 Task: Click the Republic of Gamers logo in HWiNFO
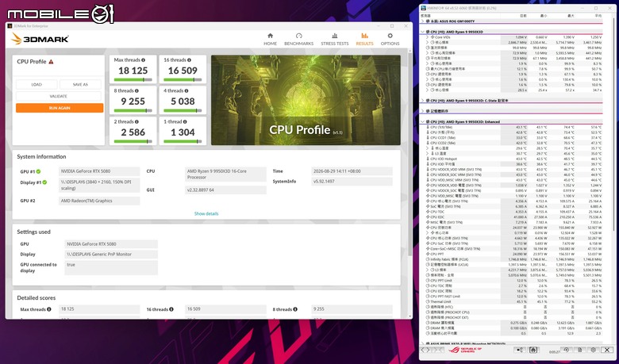tap(464, 350)
